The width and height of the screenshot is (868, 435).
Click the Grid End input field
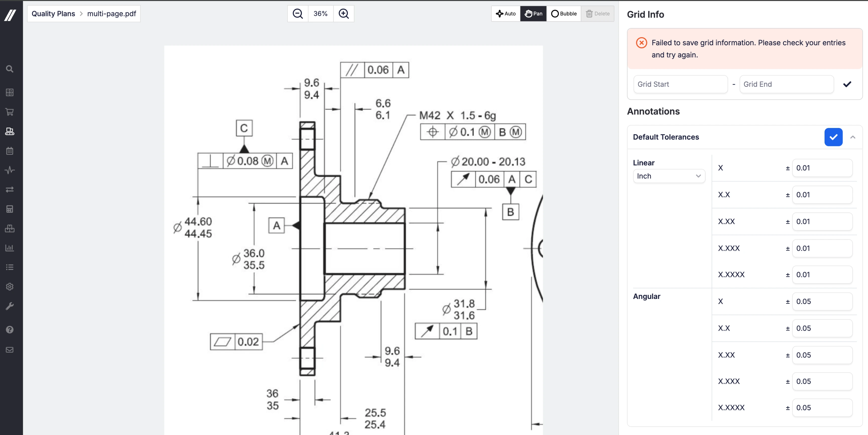pos(786,84)
